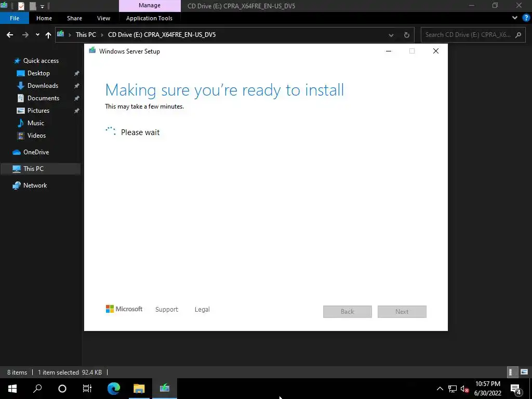Open Customize Quick Access Toolbar dropdown
532x399 pixels.
tap(42, 6)
